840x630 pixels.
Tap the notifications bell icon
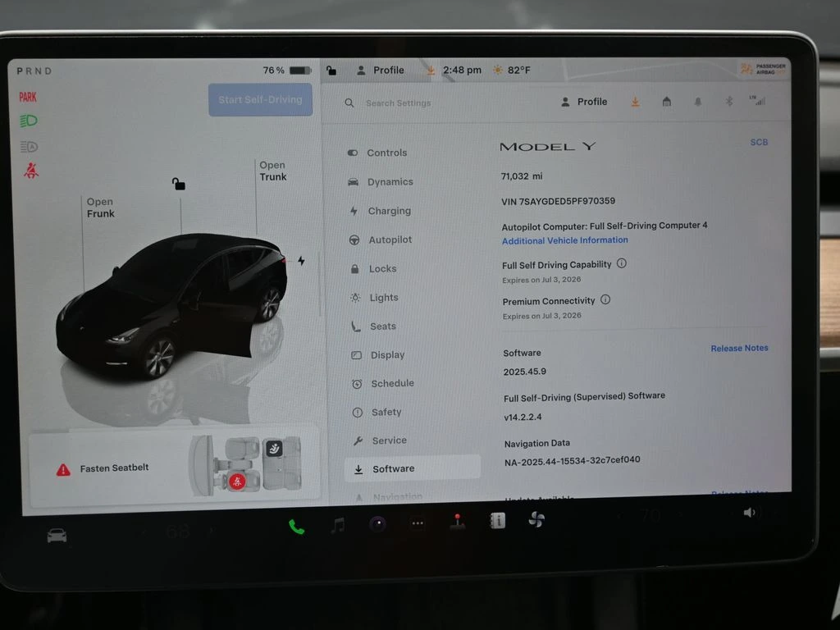(698, 102)
